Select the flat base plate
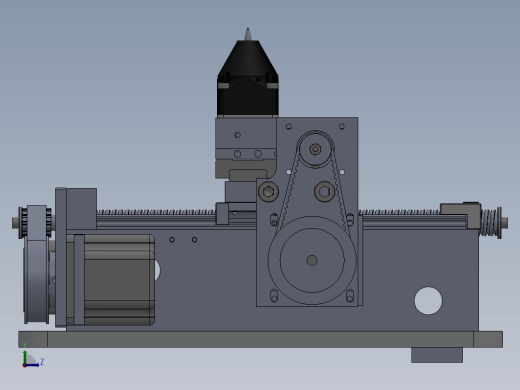 (260, 339)
